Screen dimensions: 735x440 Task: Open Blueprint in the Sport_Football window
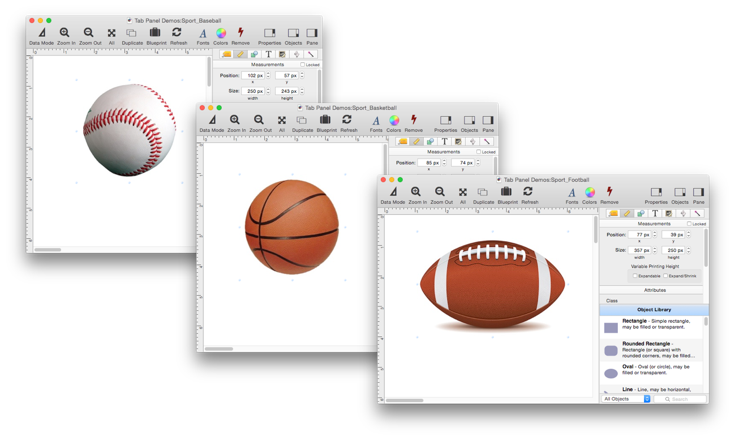(x=507, y=195)
